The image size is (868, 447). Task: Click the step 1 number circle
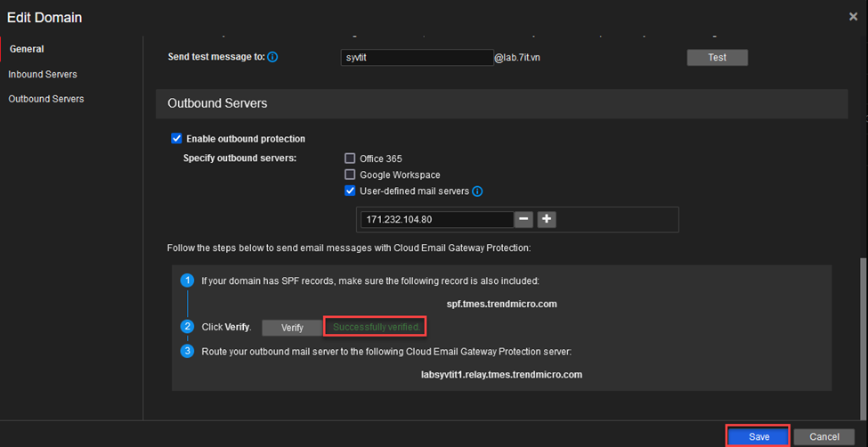pos(188,280)
